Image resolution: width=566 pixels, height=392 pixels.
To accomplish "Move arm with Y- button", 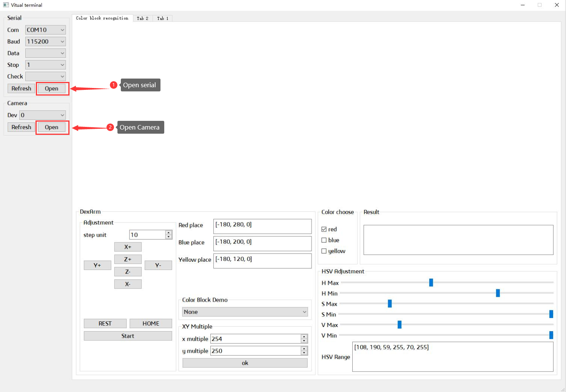I will click(x=158, y=265).
